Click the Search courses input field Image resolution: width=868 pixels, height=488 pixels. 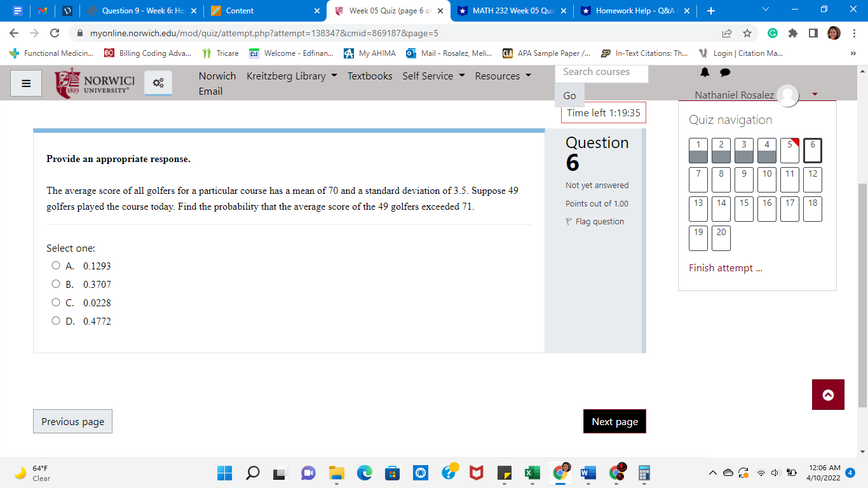(602, 72)
